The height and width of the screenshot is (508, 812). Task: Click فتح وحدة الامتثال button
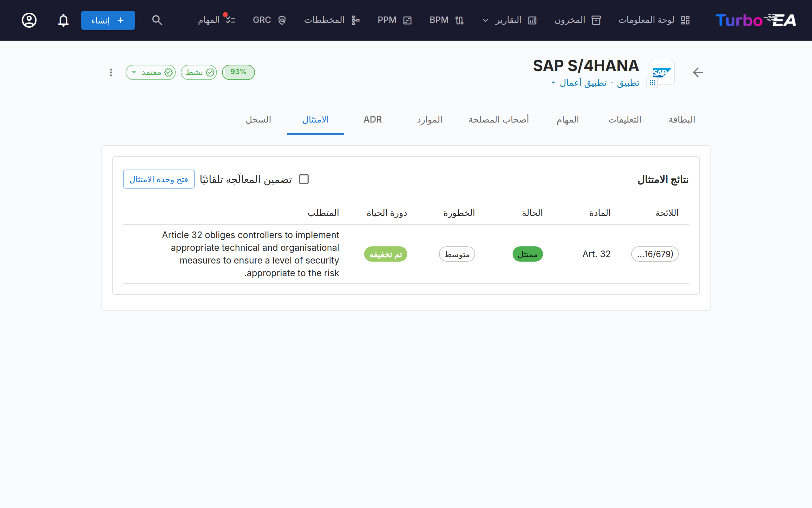click(x=159, y=179)
